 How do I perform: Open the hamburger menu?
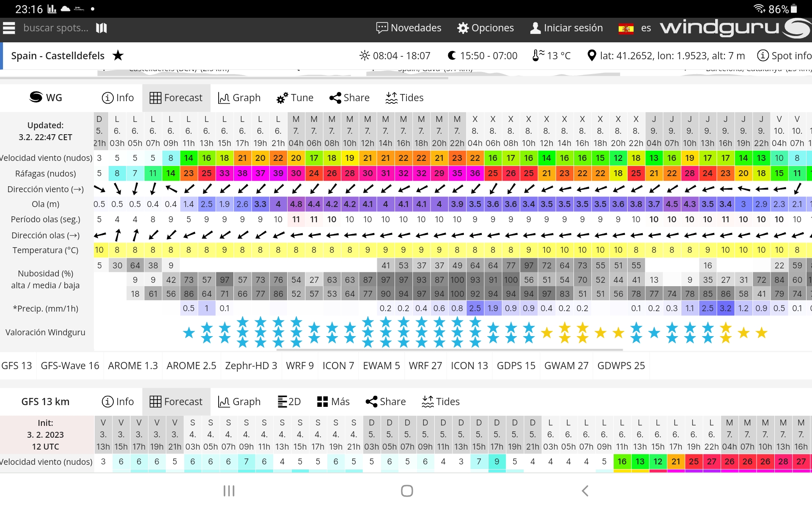click(x=9, y=28)
